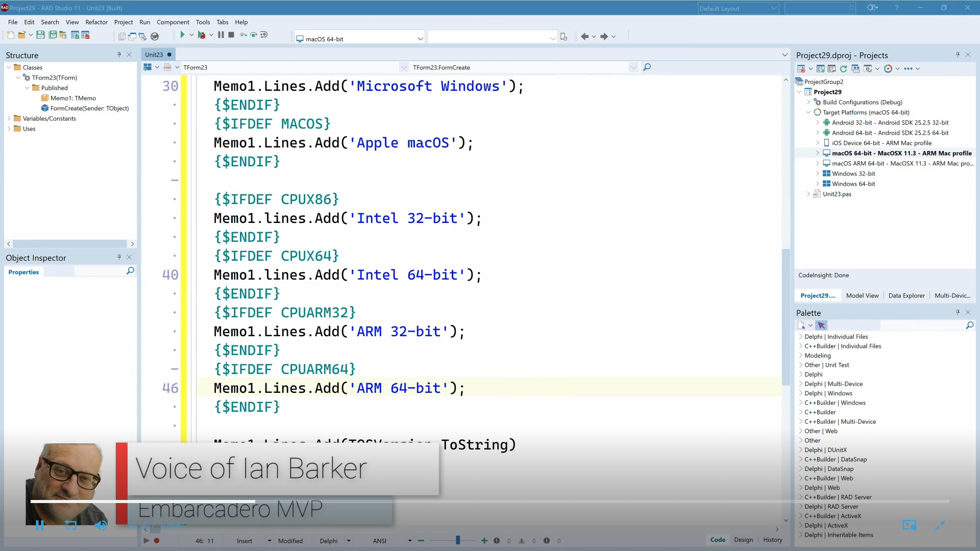
Task: Open the Refactor menu
Action: point(96,22)
